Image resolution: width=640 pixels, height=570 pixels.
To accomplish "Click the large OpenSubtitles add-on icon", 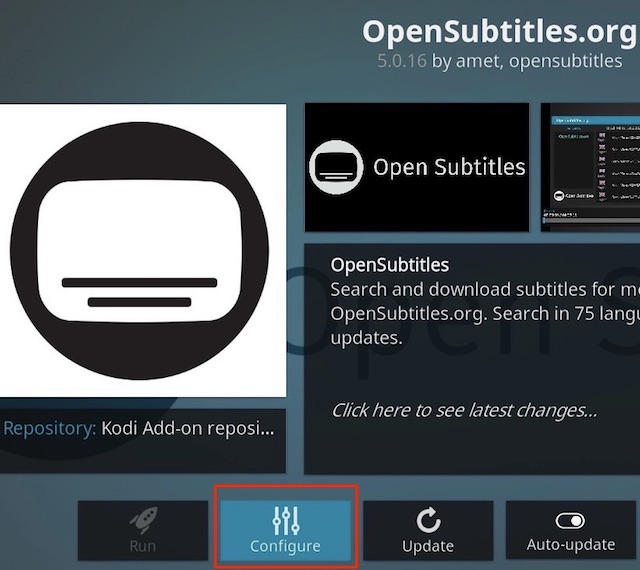I will coord(142,250).
